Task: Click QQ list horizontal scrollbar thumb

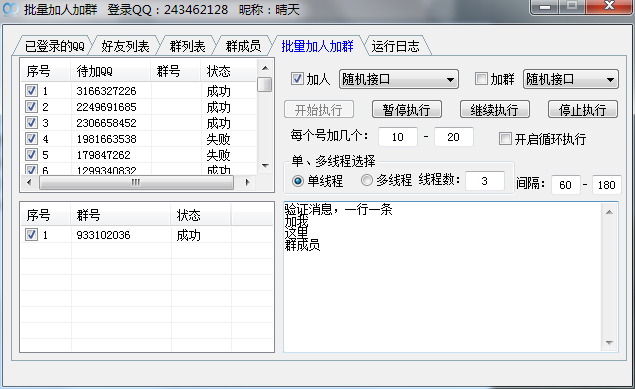Action: click(x=136, y=183)
